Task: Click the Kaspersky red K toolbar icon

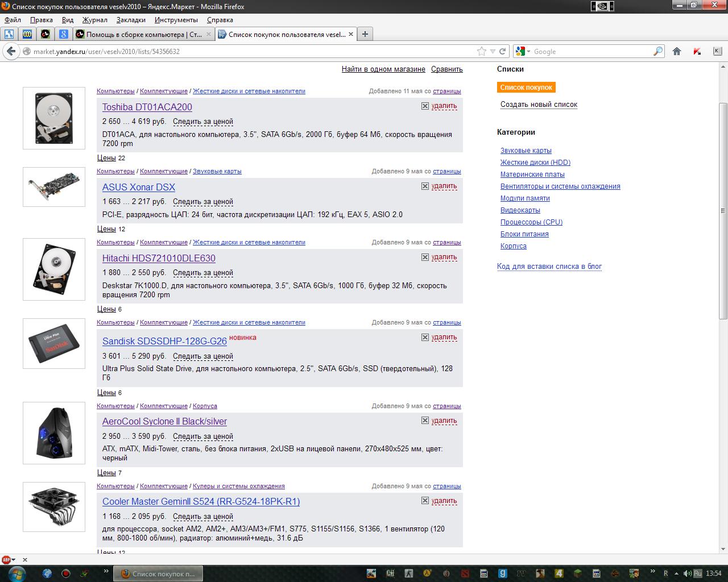Action: [x=697, y=51]
